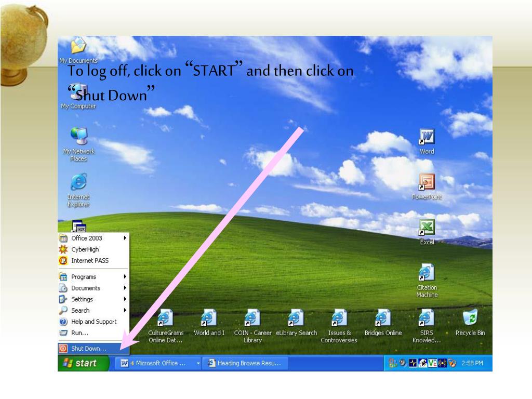Click the start button
This screenshot has height=399, width=532.
click(x=84, y=363)
